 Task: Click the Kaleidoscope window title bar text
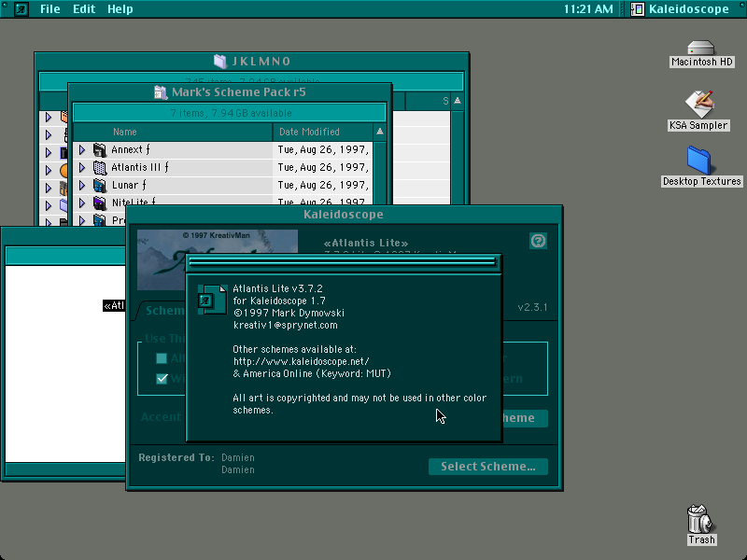[x=344, y=215]
